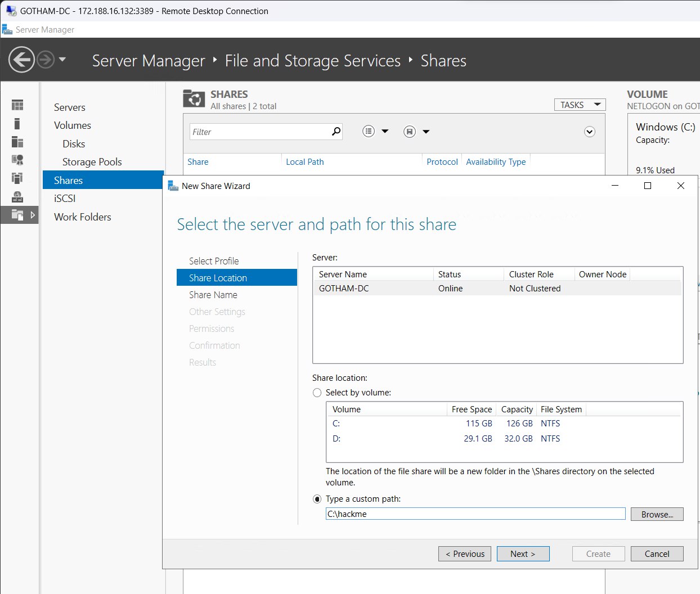700x594 pixels.
Task: Click the Browse button in the wizard
Action: [x=657, y=514]
